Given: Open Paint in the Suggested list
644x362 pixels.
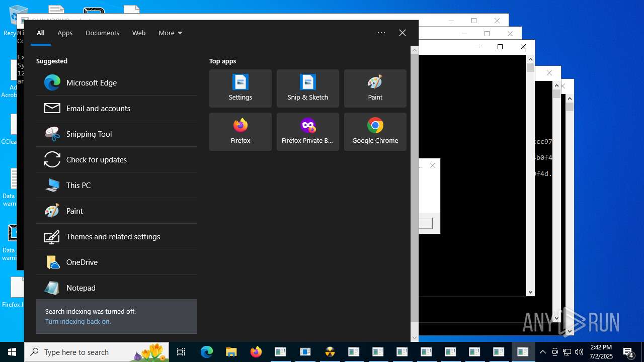Looking at the screenshot, I should coord(117,211).
